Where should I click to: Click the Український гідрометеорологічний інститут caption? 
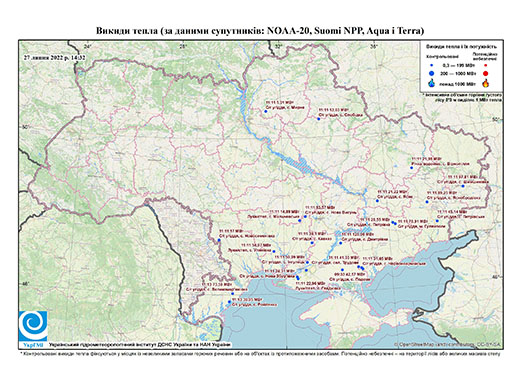pos(140,345)
